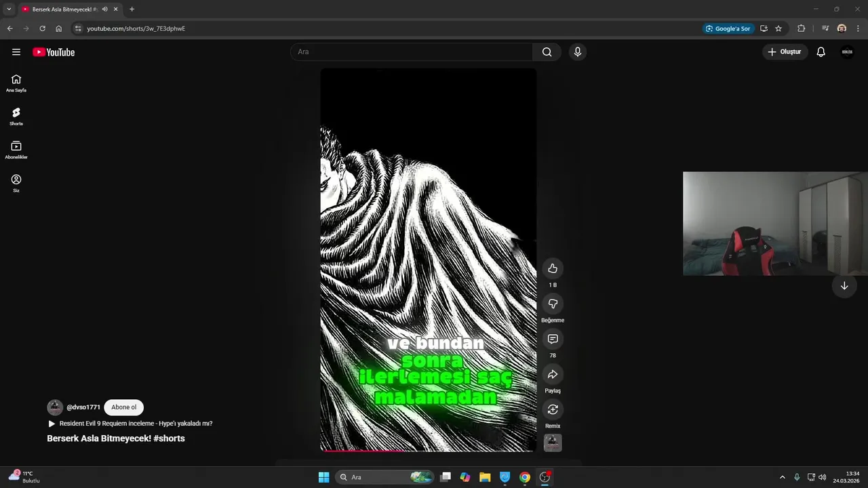The width and height of the screenshot is (868, 488).
Task: Open the browser extensions menu
Action: (802, 28)
